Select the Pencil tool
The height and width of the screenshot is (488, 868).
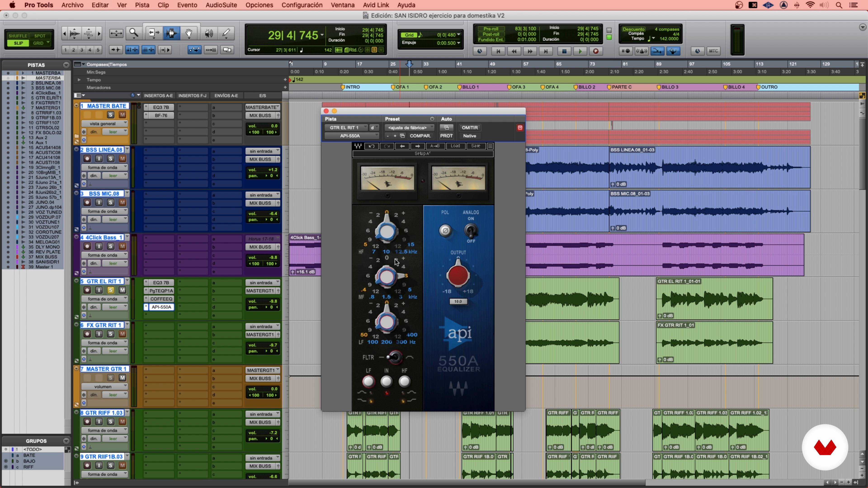[x=226, y=33]
